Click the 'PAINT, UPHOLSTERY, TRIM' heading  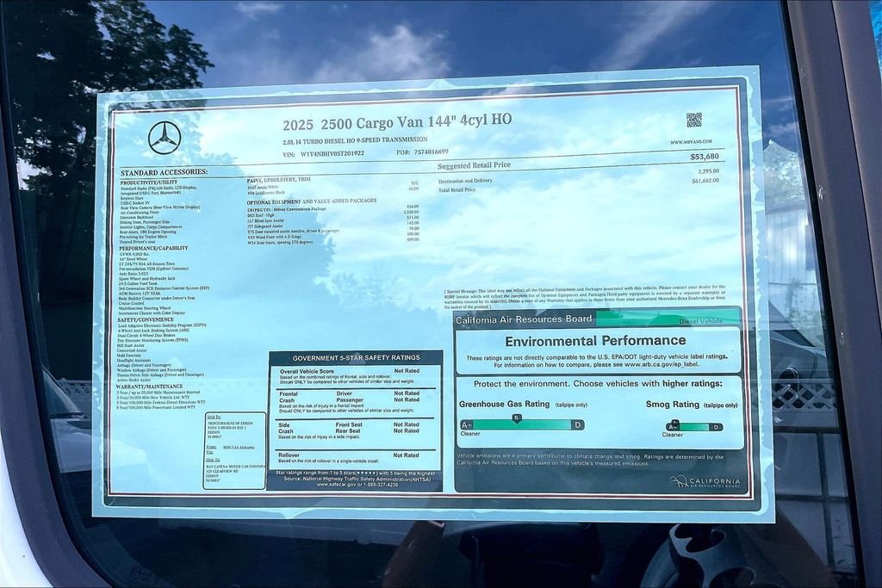click(x=278, y=180)
